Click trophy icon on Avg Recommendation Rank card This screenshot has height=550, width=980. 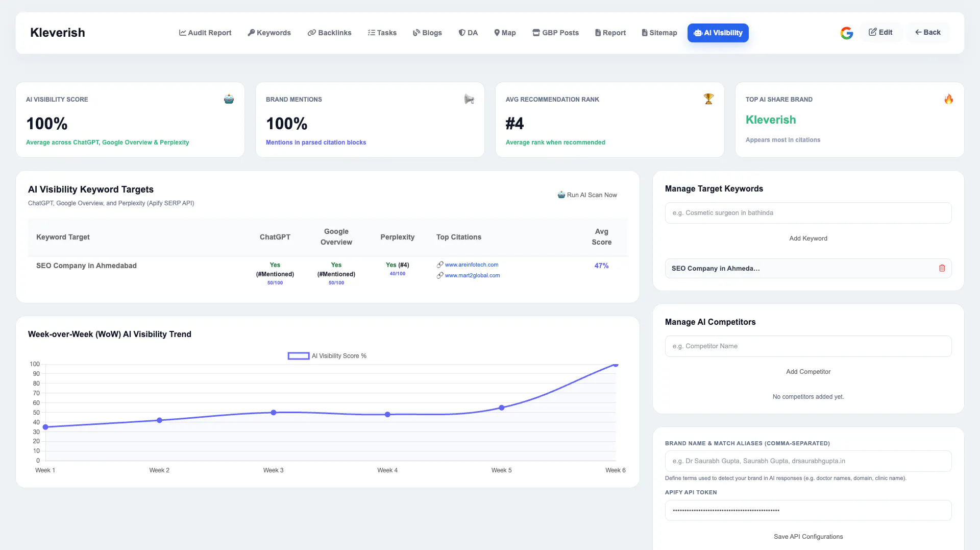pos(708,99)
